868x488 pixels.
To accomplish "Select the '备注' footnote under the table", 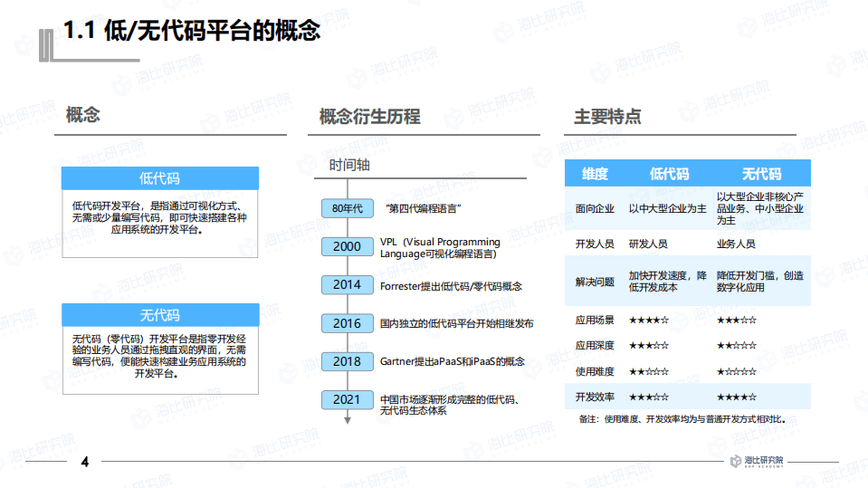I will coord(682,419).
